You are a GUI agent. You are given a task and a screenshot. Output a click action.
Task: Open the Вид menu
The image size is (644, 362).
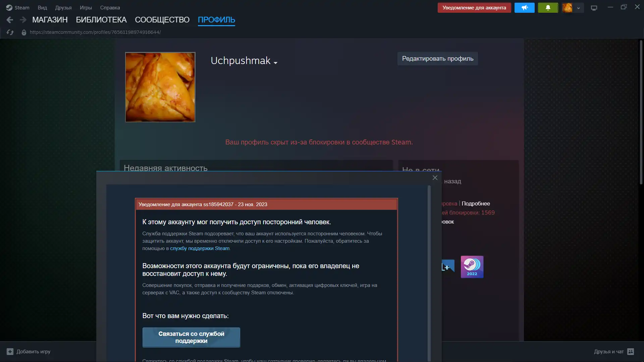[x=42, y=7]
